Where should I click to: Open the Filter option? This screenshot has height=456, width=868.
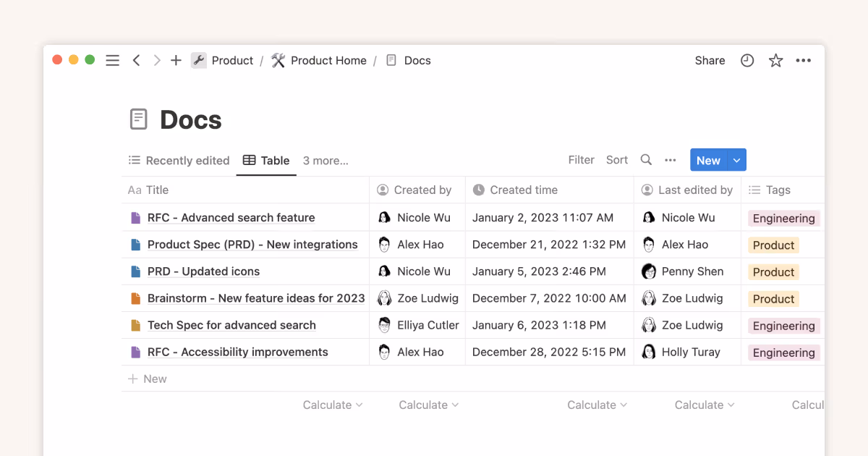[581, 159]
